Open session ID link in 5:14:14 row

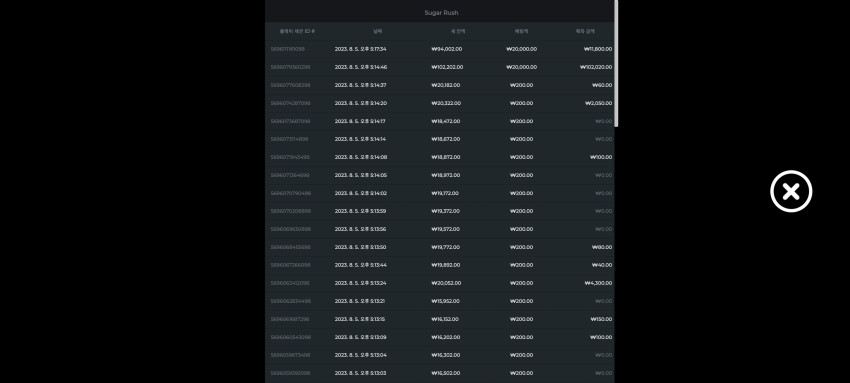289,139
